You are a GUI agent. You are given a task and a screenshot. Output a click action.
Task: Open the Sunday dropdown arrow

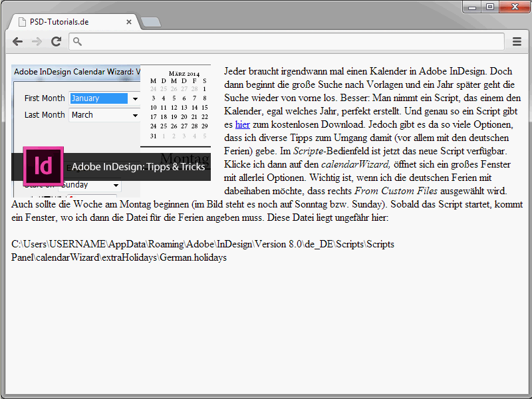point(116,186)
